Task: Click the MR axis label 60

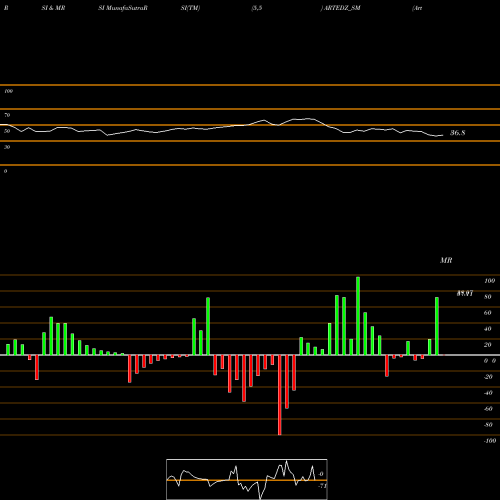Action: tap(488, 313)
